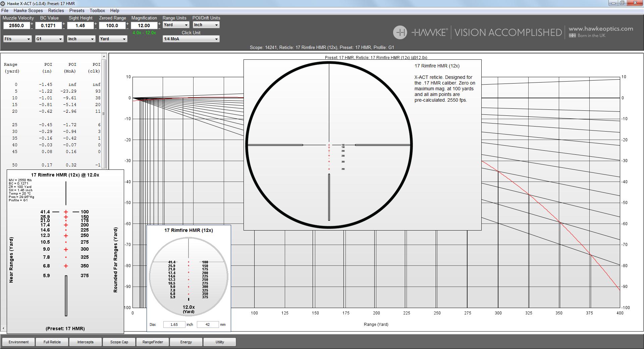This screenshot has width=644, height=349.
Task: Restore the Hawke X-ACT window size
Action: coord(622,3)
